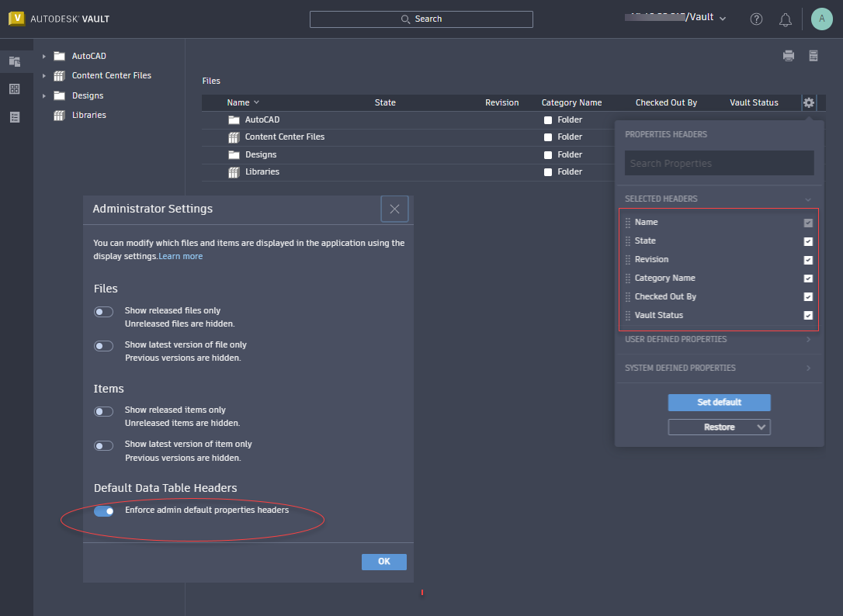This screenshot has height=616, width=843.
Task: Click the print icon above table
Action: [x=788, y=55]
